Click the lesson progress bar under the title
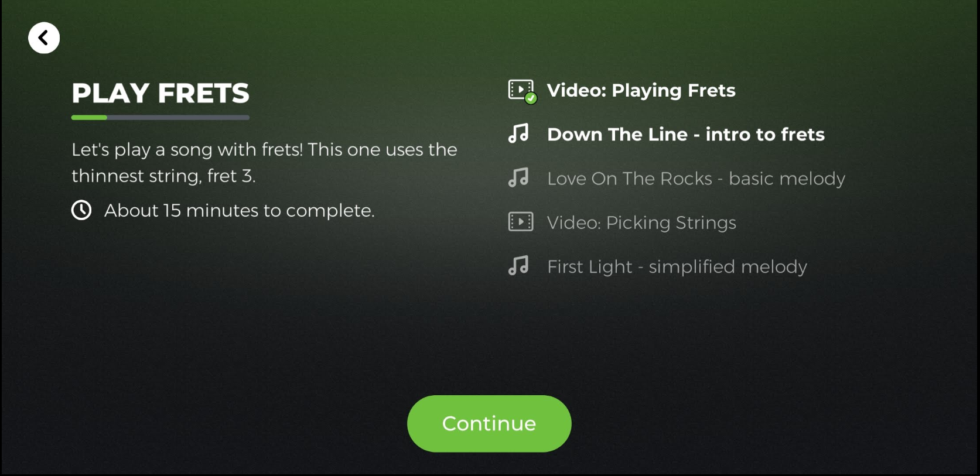This screenshot has height=476, width=980. pos(160,118)
